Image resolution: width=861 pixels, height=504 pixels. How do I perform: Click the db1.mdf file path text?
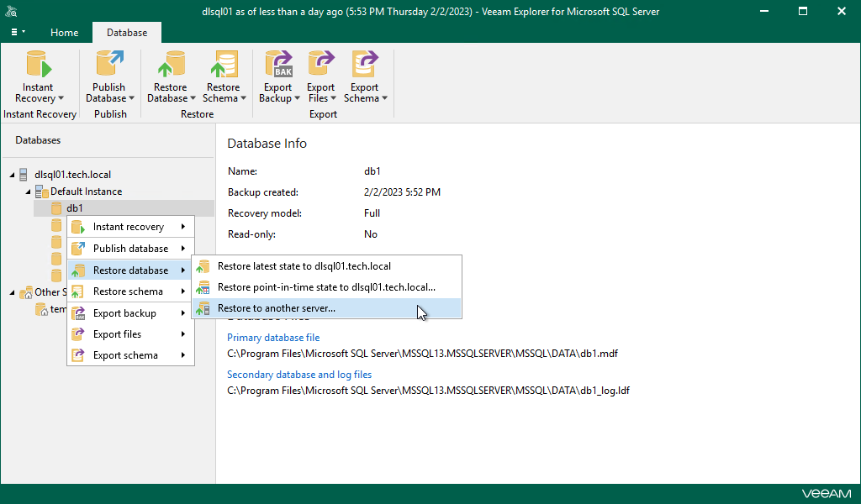point(422,354)
